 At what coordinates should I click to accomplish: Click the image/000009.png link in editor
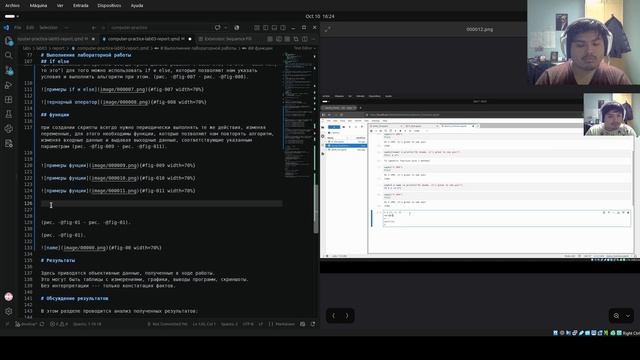[x=114, y=166]
